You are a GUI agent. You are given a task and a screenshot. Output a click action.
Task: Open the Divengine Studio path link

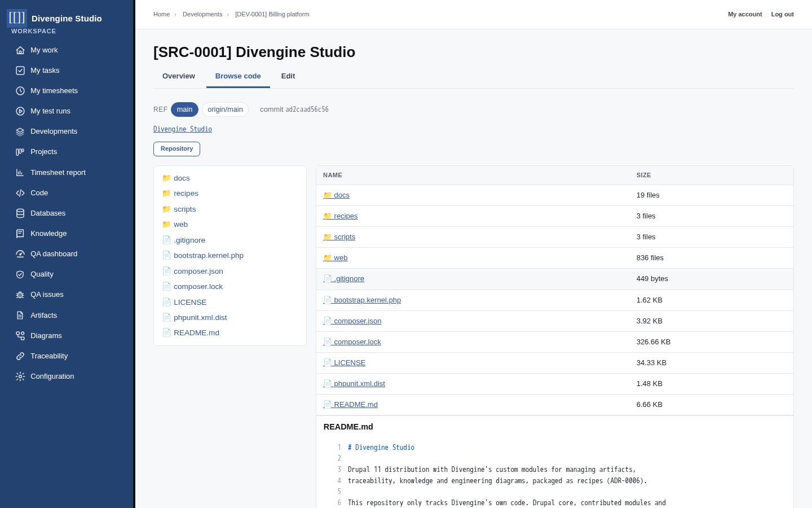(183, 129)
